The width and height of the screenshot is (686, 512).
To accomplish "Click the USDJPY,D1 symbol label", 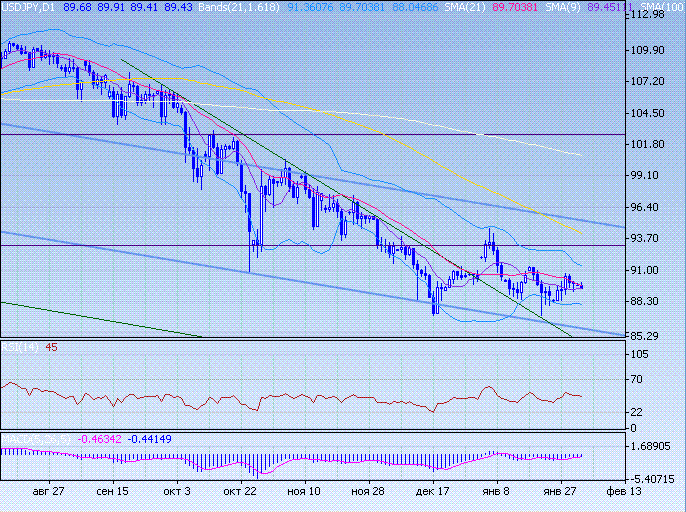I will point(30,7).
